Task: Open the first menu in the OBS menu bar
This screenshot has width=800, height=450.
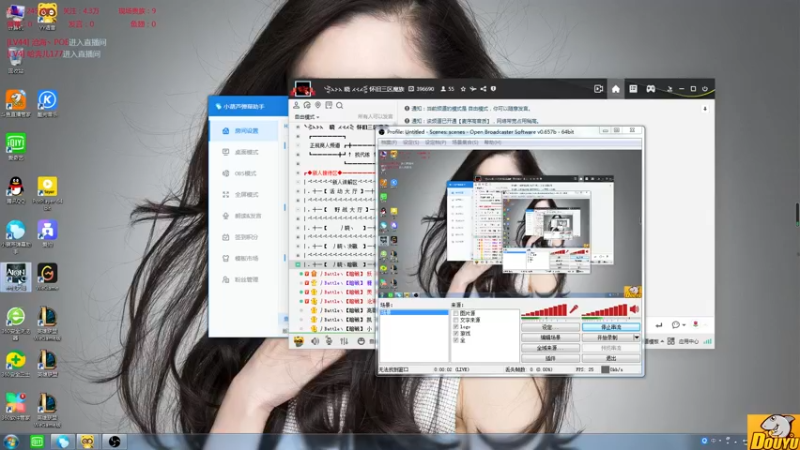Action: pos(389,142)
